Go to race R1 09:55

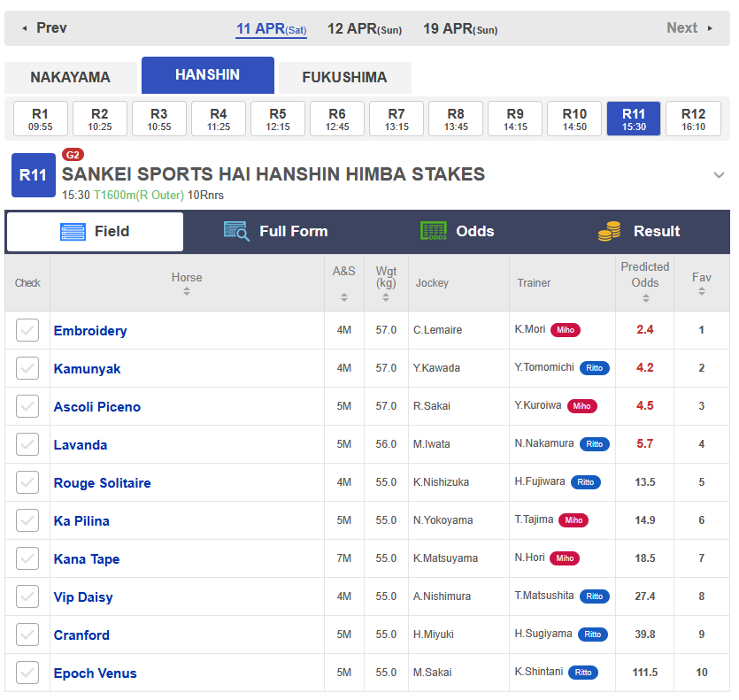coord(41,119)
